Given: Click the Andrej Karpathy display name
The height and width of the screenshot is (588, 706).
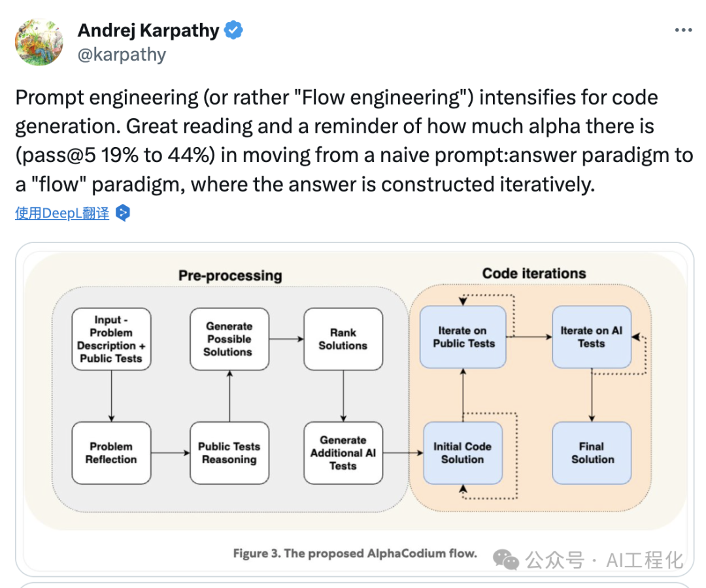Looking at the screenshot, I should pyautogui.click(x=148, y=30).
